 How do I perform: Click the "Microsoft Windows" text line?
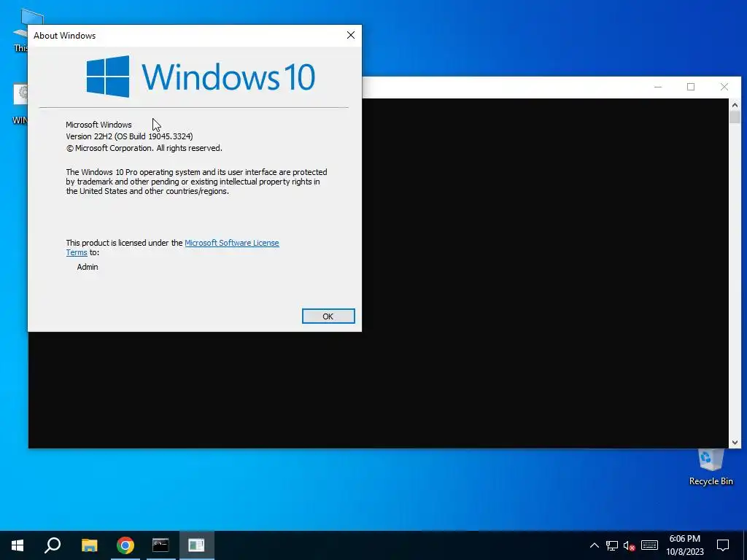(x=98, y=125)
